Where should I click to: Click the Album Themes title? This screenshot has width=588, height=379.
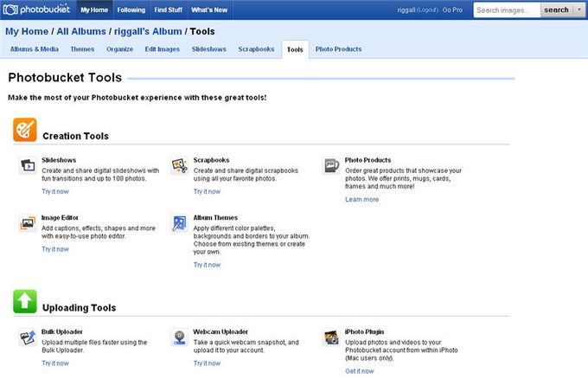coord(215,218)
